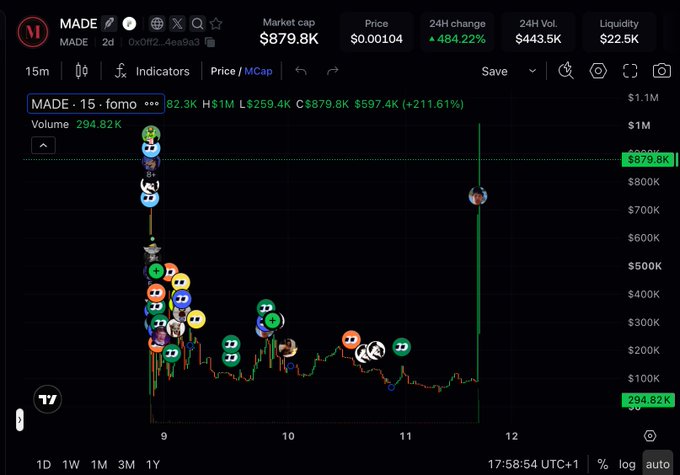The height and width of the screenshot is (475, 680).
Task: Click the $879.8K current price label on axis
Action: coord(648,160)
